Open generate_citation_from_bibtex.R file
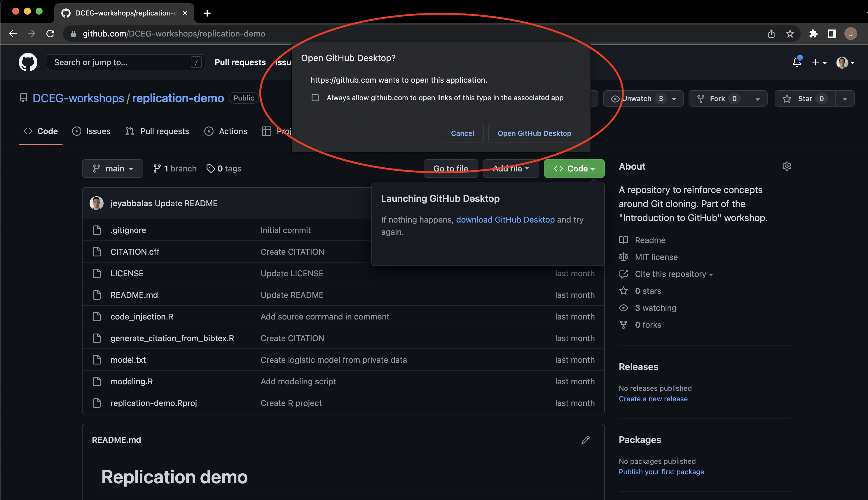 coord(172,338)
